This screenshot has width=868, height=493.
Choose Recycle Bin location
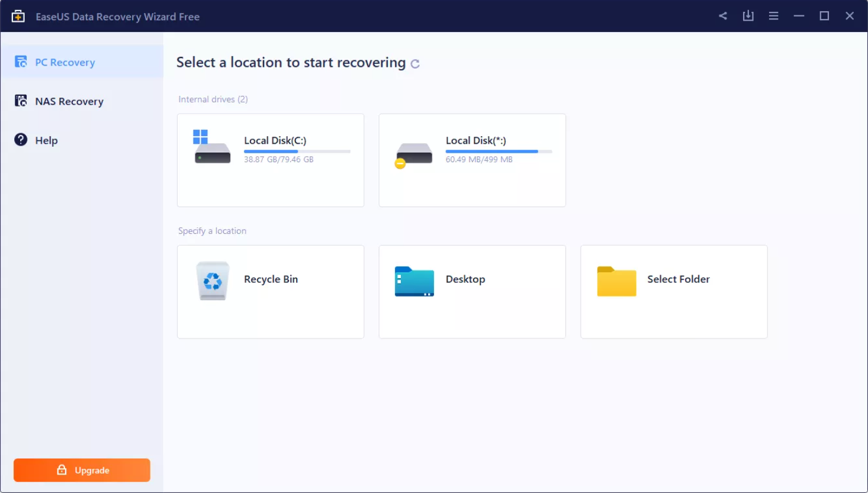click(x=271, y=292)
